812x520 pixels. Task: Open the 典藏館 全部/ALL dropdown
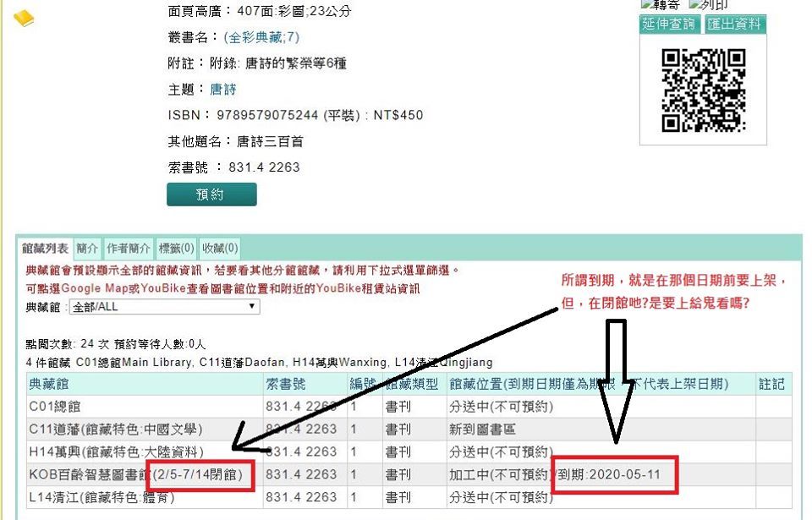(163, 307)
